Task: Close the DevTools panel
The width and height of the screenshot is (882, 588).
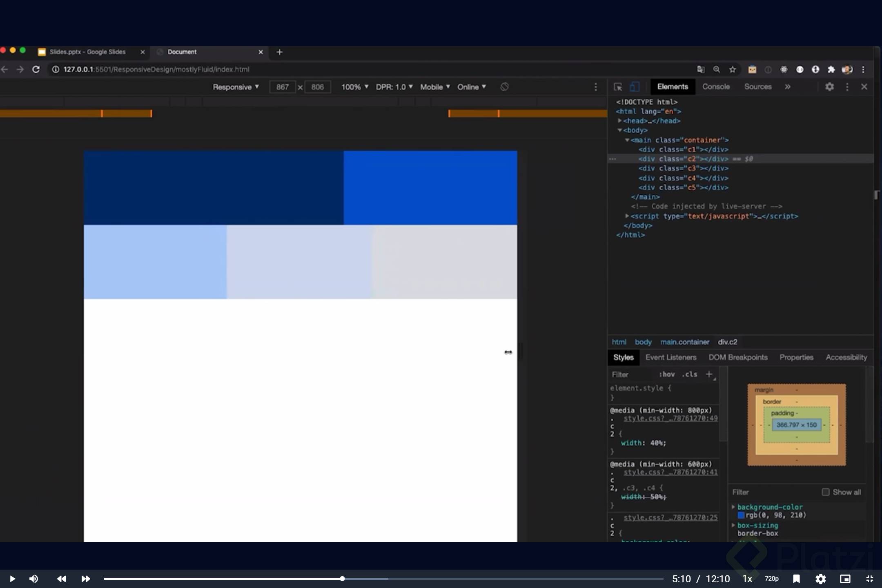Action: [864, 87]
